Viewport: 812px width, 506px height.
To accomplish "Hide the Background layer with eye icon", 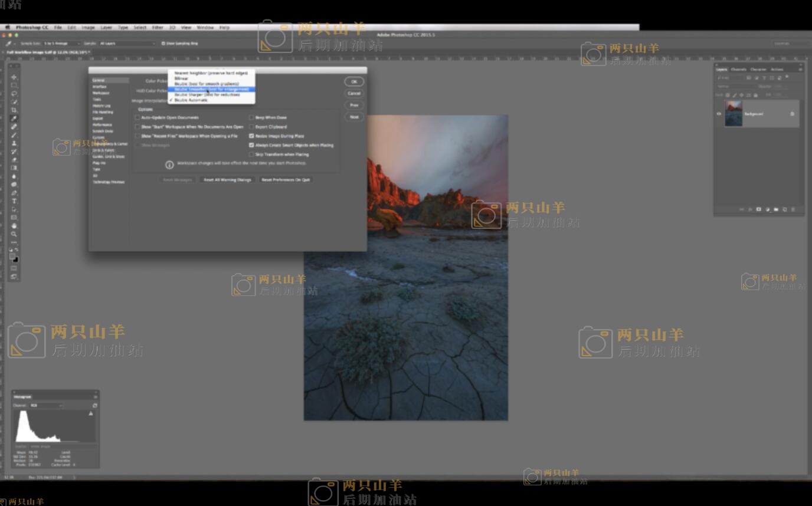I will (x=719, y=114).
